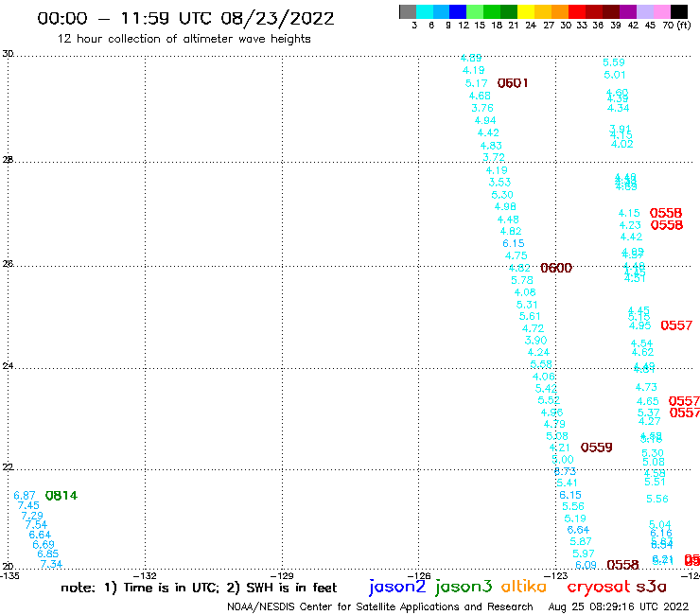Image resolution: width=700 pixels, height=615 pixels.
Task: Click the 0601 pass time label
Action: coord(513,83)
